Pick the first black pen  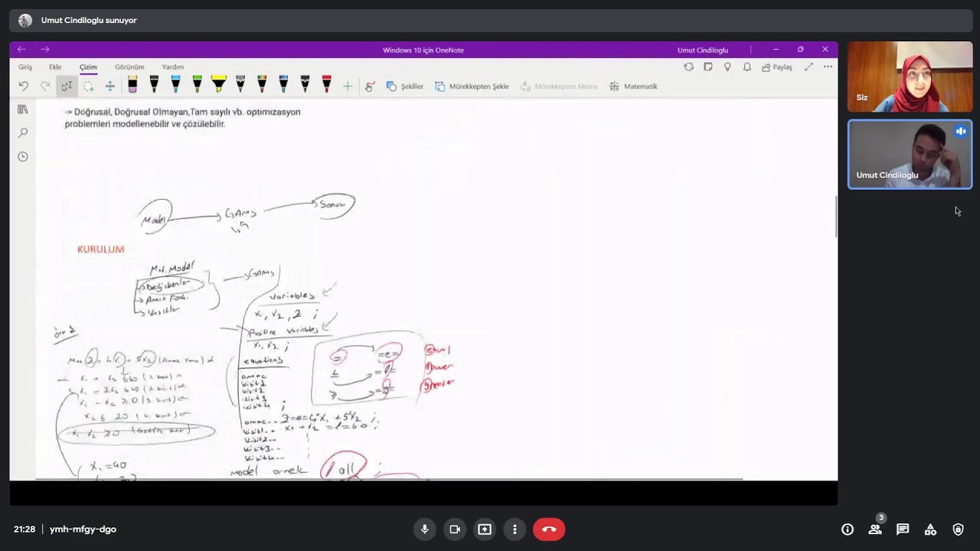click(x=154, y=85)
